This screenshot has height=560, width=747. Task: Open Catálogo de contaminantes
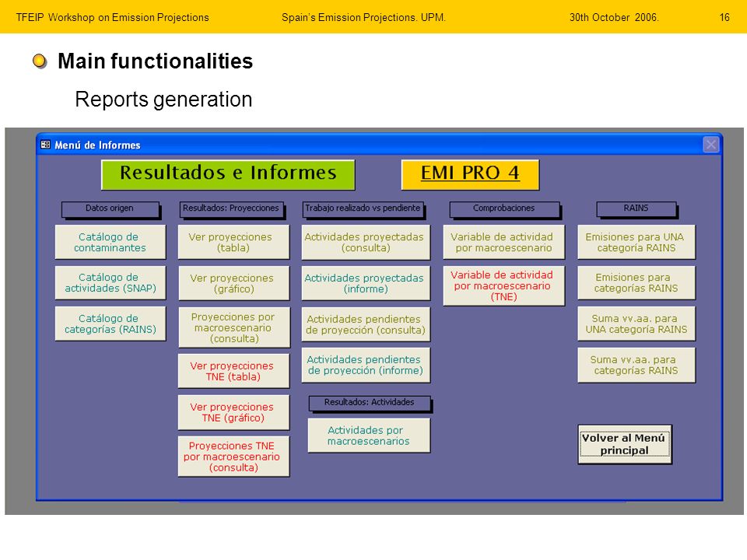tap(110, 242)
